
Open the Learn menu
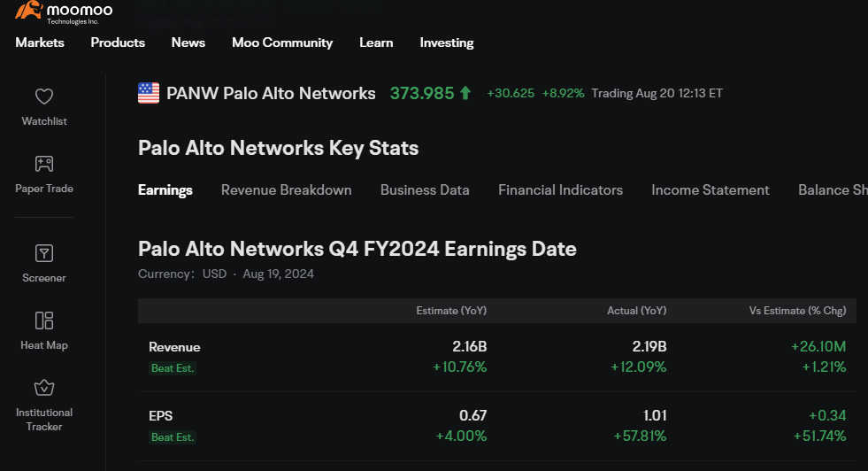click(376, 42)
